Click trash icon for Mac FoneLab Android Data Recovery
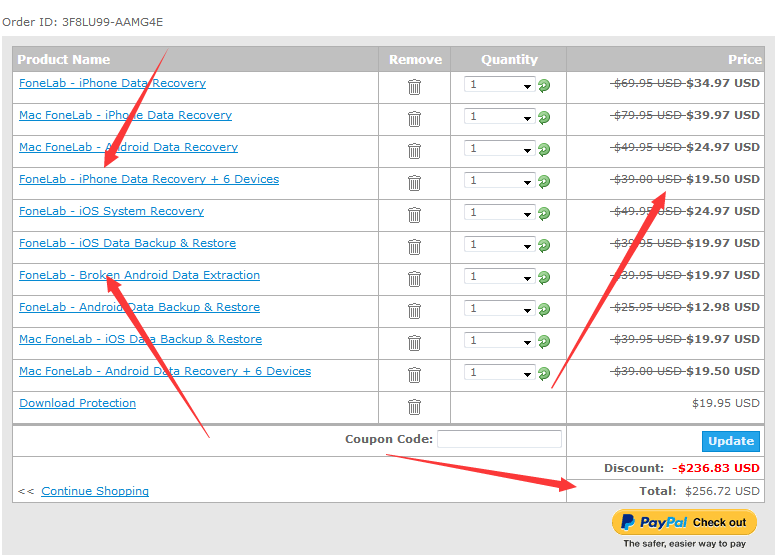The image size is (778, 555). 414,151
